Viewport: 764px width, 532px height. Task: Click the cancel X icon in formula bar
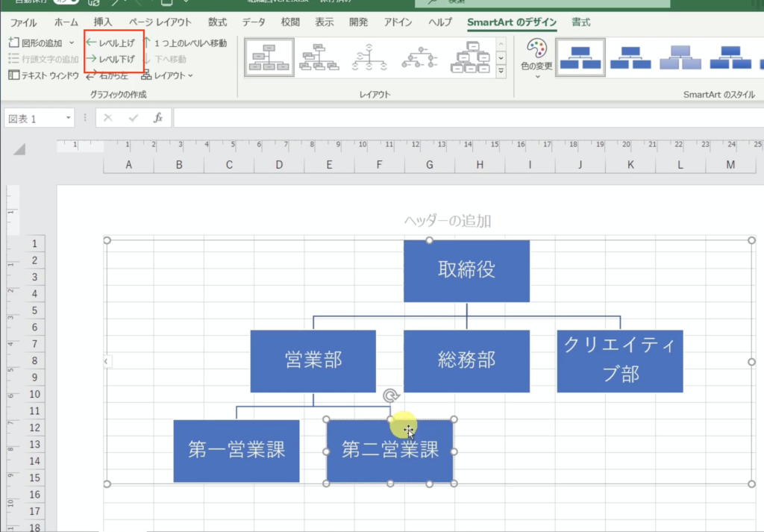[108, 118]
